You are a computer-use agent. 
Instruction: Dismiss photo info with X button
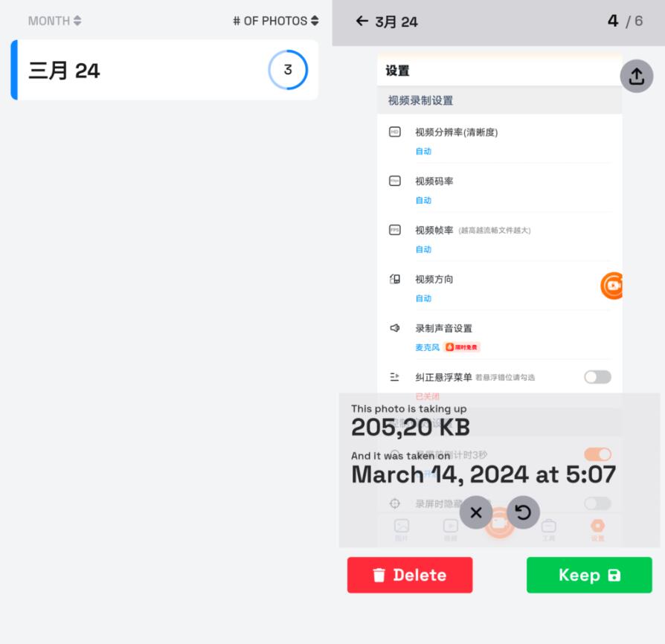(x=476, y=512)
